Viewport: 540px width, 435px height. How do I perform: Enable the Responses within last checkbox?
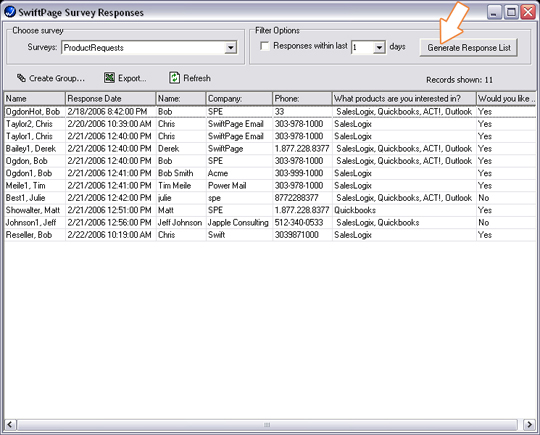click(x=264, y=46)
